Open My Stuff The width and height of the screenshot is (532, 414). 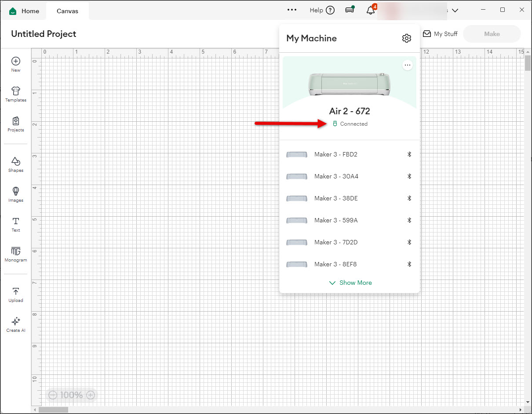tap(440, 34)
